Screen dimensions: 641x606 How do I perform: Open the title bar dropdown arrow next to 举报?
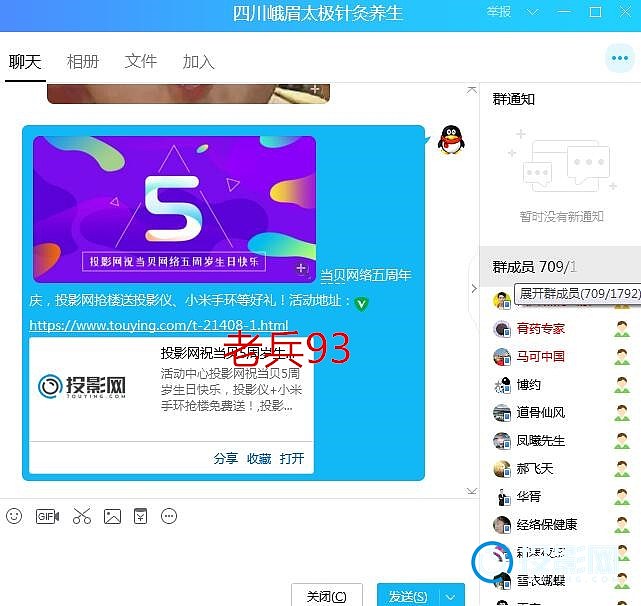(x=532, y=12)
